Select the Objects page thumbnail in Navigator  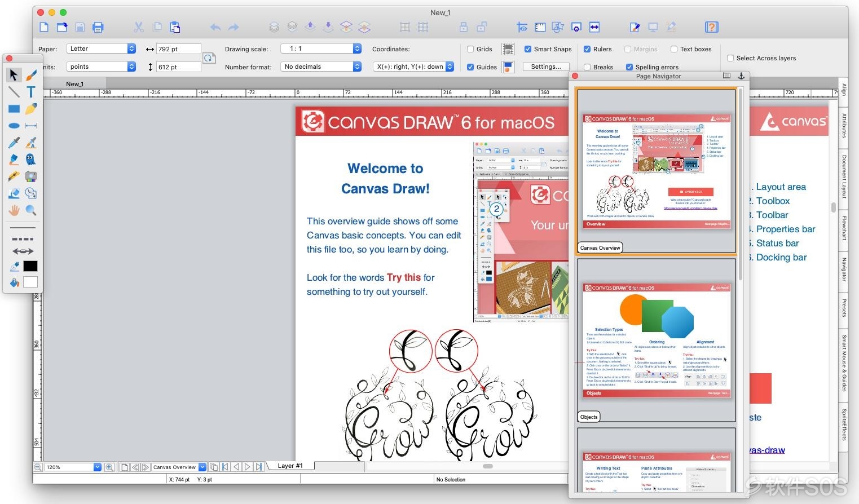coord(657,340)
